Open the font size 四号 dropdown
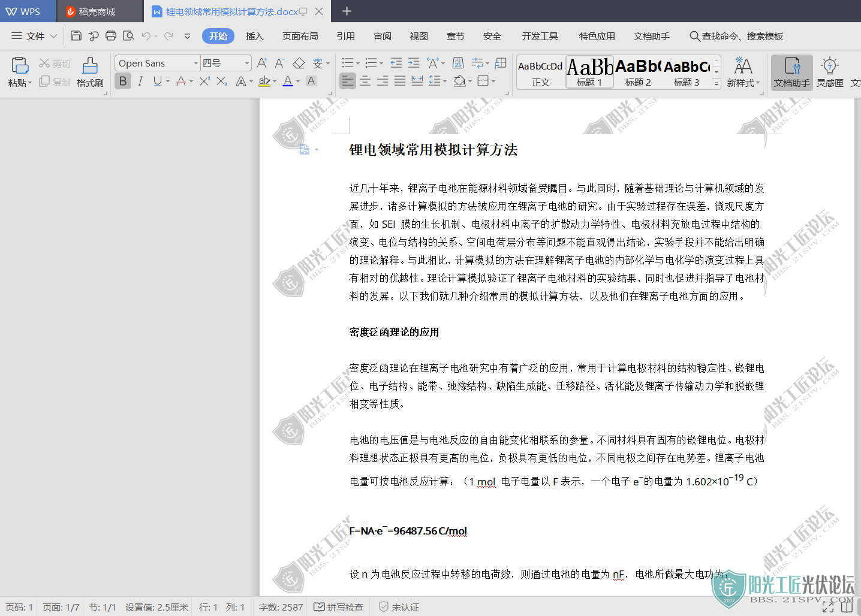861x616 pixels. pyautogui.click(x=246, y=63)
